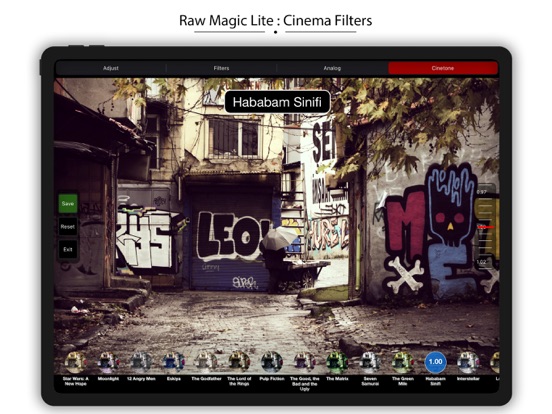This screenshot has height=414, width=552.
Task: Click the 'The Matrix' label text
Action: pyautogui.click(x=337, y=379)
